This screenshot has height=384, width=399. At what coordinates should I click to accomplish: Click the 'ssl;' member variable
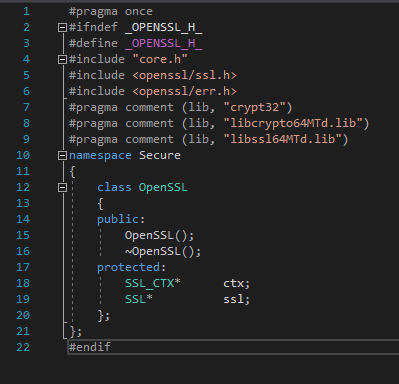point(236,299)
